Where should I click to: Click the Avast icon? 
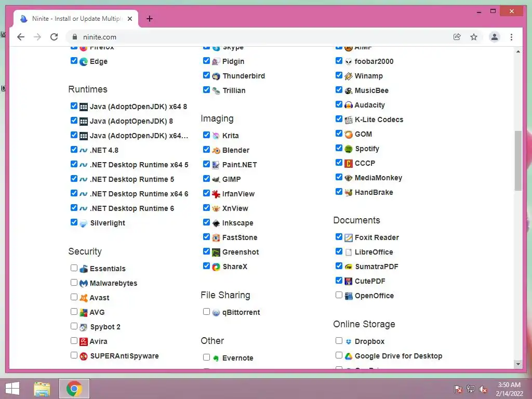pyautogui.click(x=84, y=298)
